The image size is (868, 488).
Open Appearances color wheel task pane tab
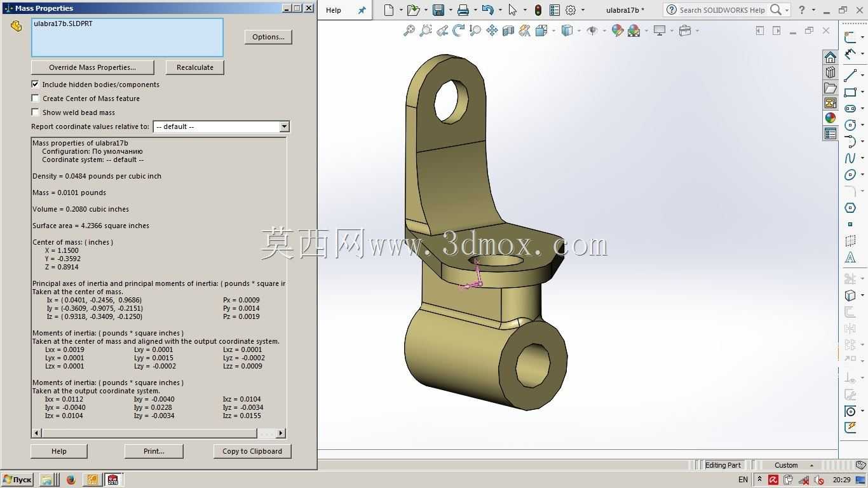pyautogui.click(x=830, y=118)
